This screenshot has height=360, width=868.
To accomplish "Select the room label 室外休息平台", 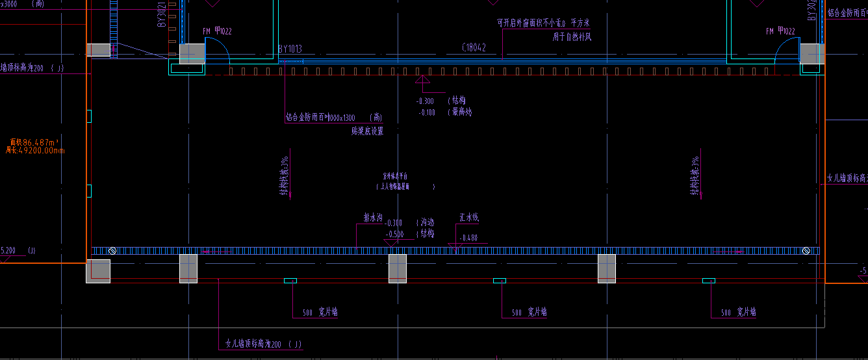I will tap(394, 177).
